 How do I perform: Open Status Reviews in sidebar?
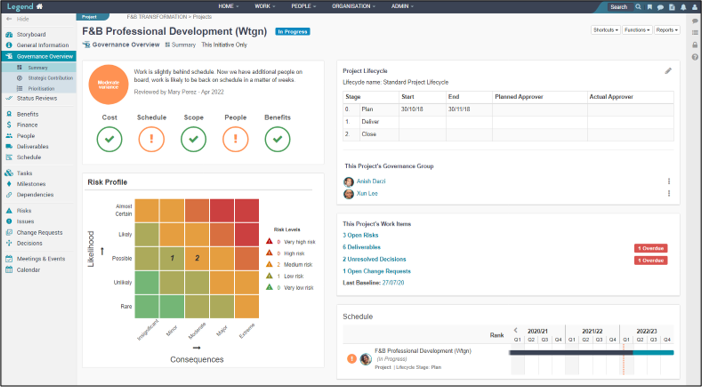point(37,99)
